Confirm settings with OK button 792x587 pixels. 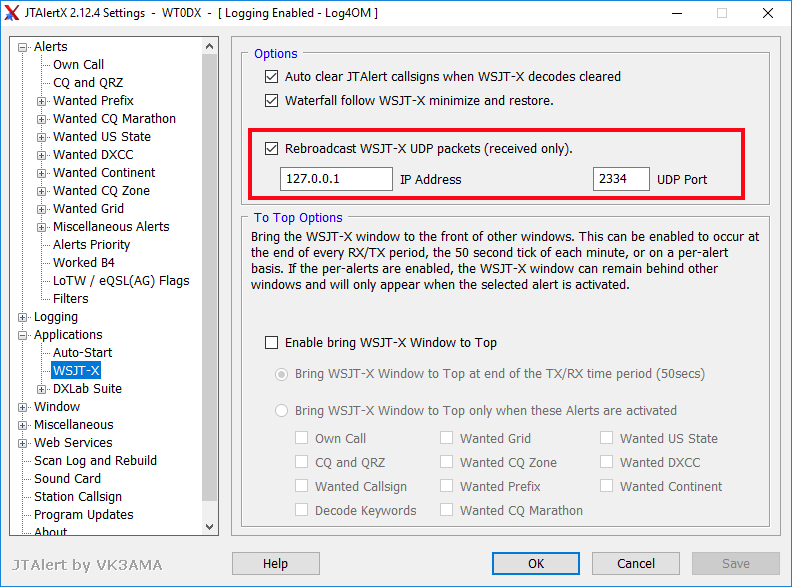click(x=536, y=563)
